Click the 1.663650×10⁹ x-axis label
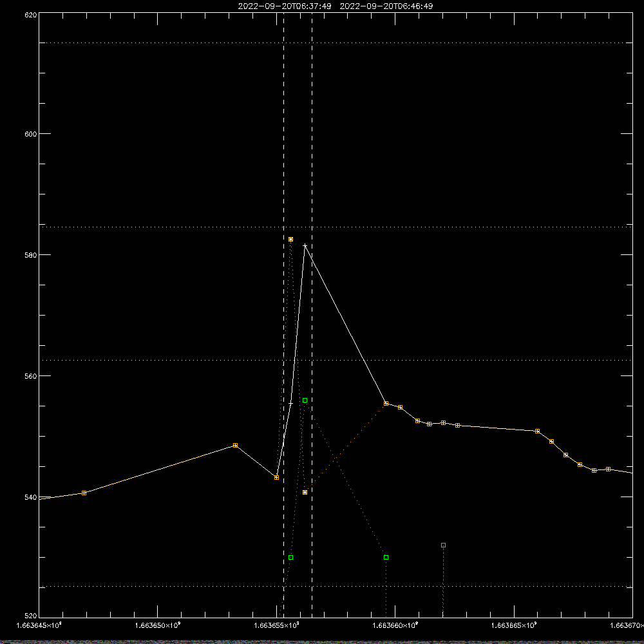This screenshot has width=644, height=644. click(x=158, y=625)
